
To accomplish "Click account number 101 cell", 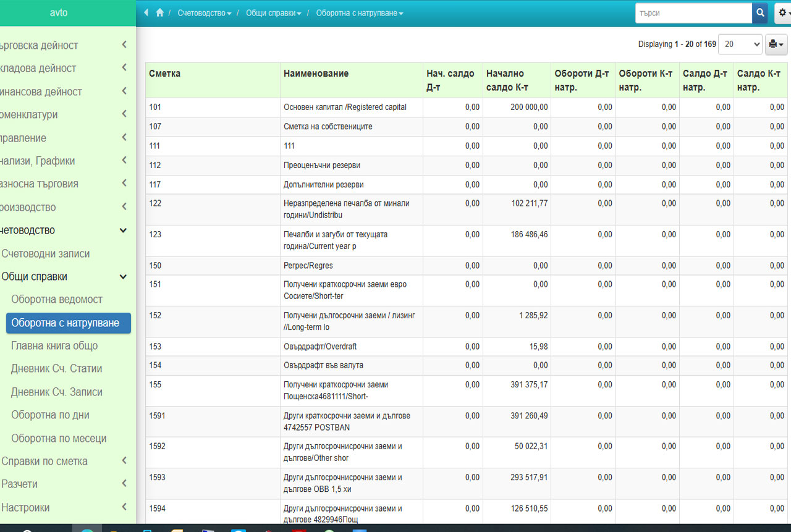I will (x=213, y=108).
